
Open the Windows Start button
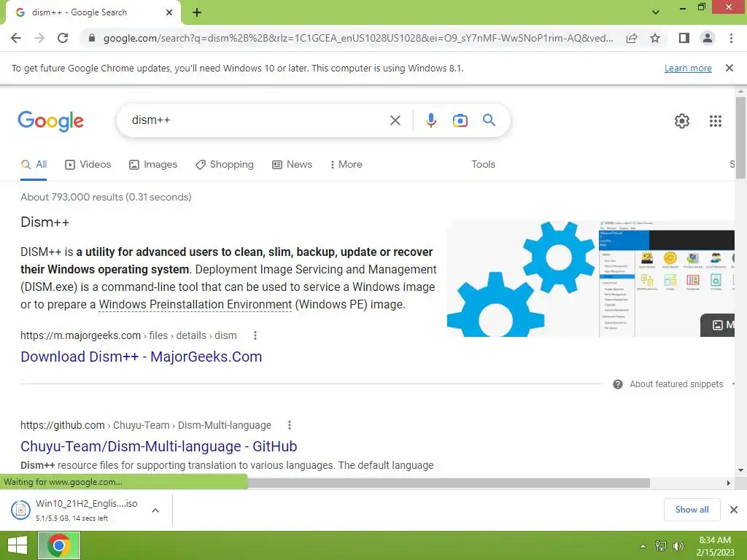tap(18, 545)
